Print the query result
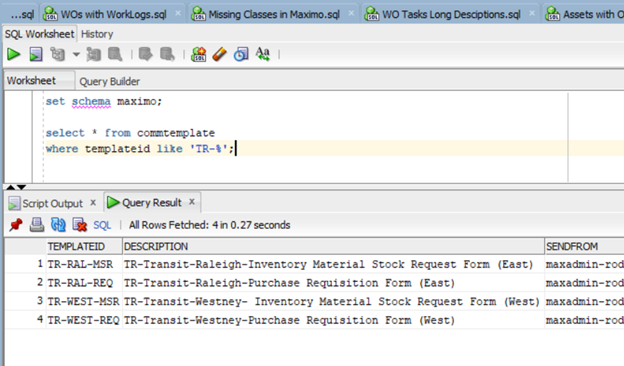This screenshot has width=624, height=366. (37, 225)
